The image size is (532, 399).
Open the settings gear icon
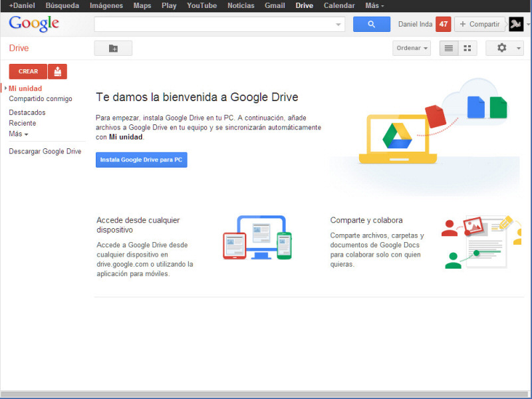point(501,48)
